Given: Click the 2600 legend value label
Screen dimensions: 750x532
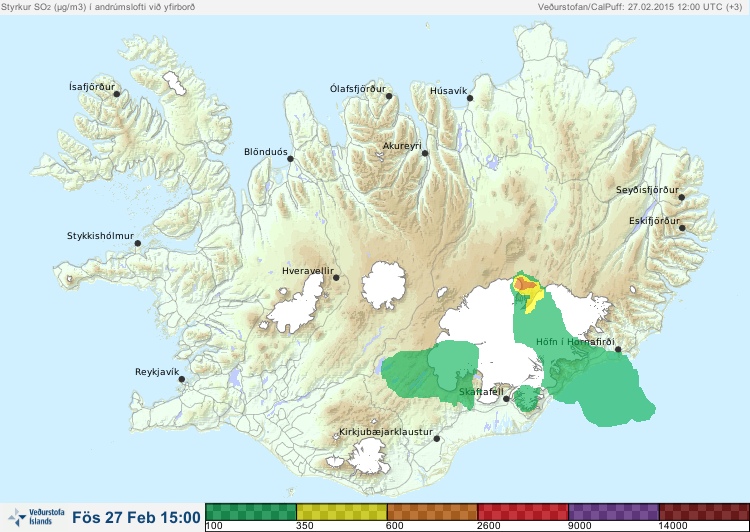Looking at the screenshot, I should coord(489,526).
